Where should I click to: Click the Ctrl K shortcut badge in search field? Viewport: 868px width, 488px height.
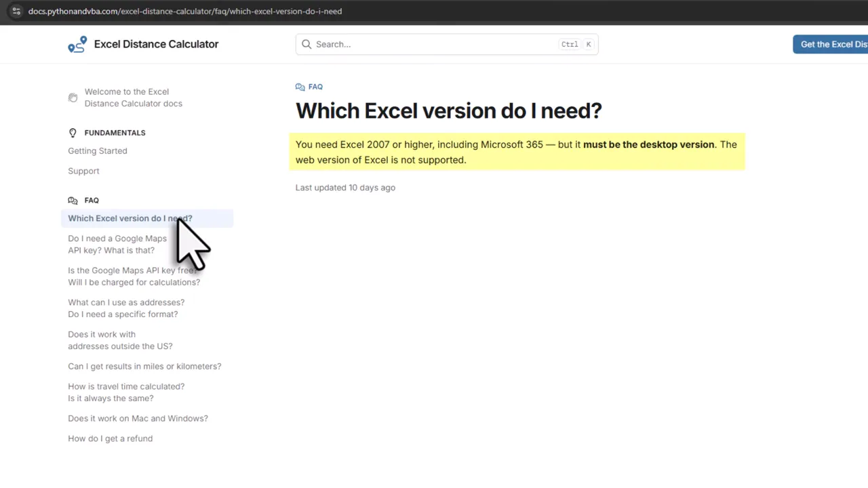(576, 44)
